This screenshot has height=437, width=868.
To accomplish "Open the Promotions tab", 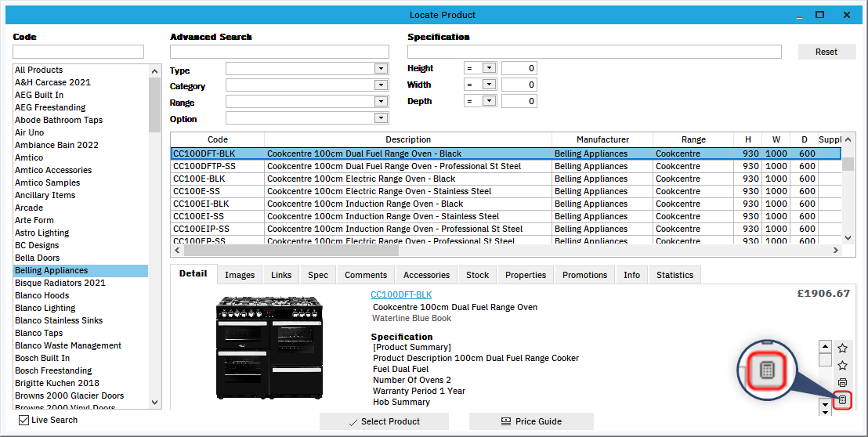I will pos(585,275).
